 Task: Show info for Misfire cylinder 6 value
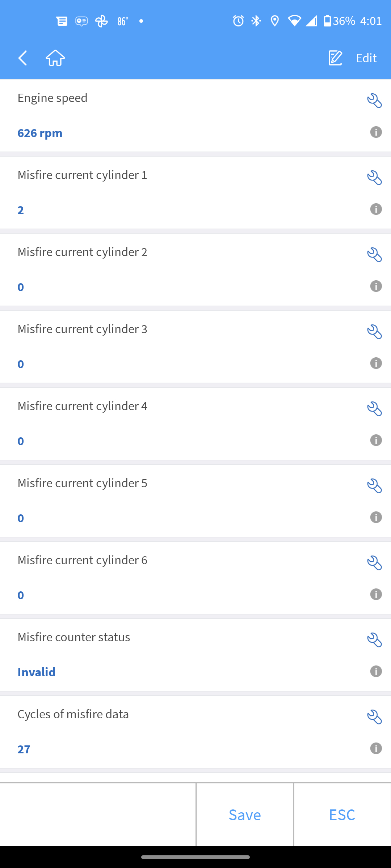point(376,595)
